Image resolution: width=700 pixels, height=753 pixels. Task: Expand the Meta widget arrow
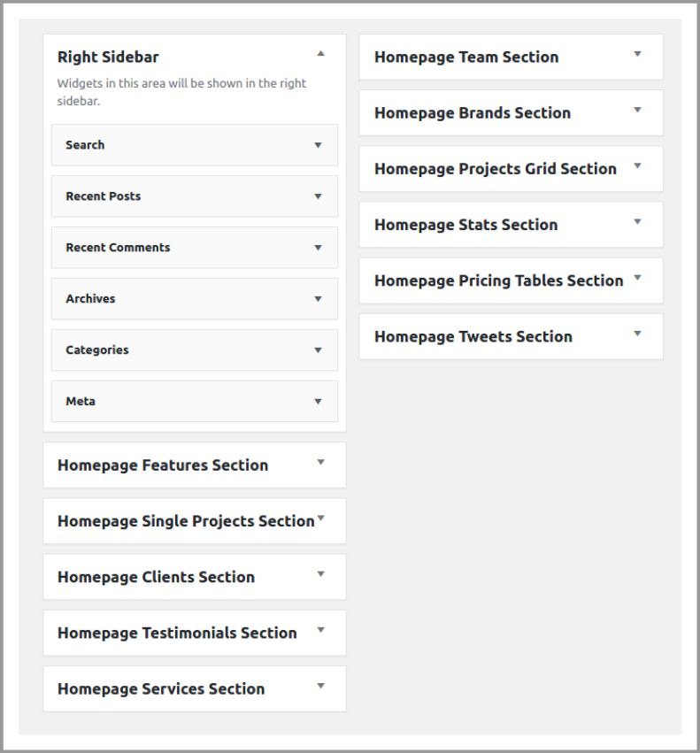318,402
